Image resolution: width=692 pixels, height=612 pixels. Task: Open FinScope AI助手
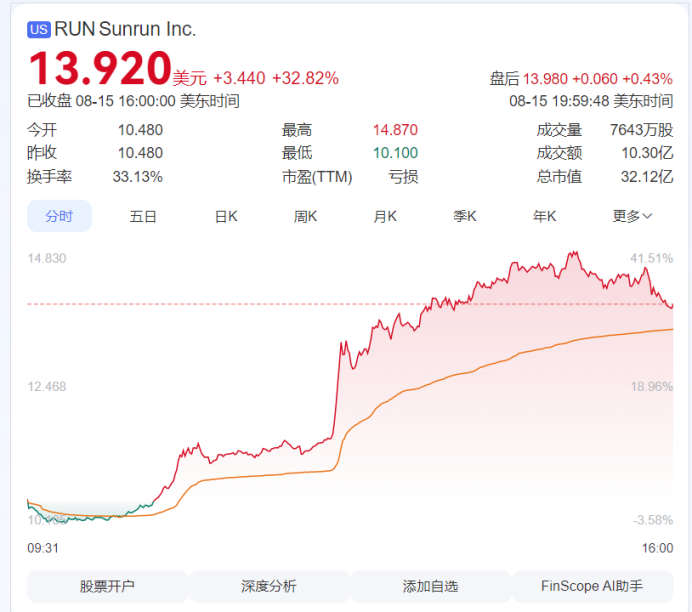(592, 586)
